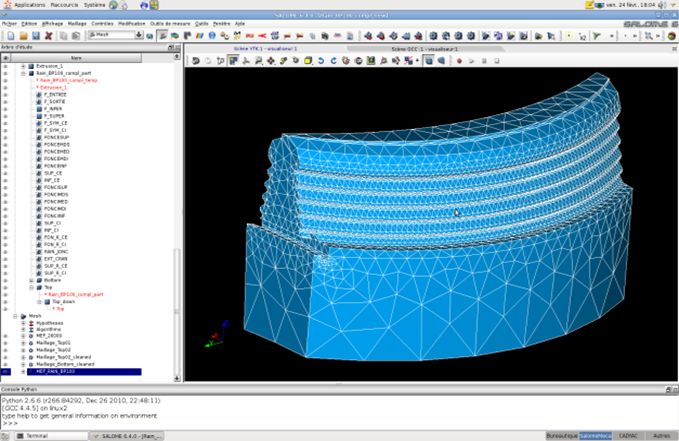The width and height of the screenshot is (679, 441).
Task: Click the Zoom magnifier icon in viewer toolbar
Action: pos(259,61)
